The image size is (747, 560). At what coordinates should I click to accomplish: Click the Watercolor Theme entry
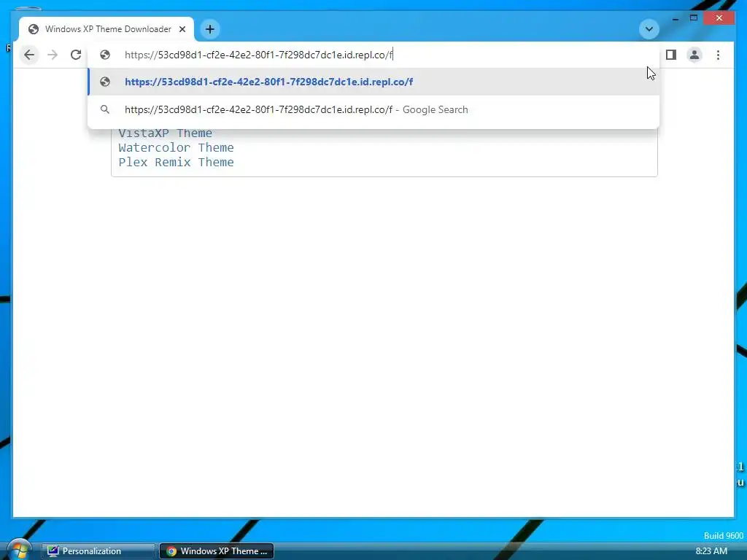click(x=177, y=147)
